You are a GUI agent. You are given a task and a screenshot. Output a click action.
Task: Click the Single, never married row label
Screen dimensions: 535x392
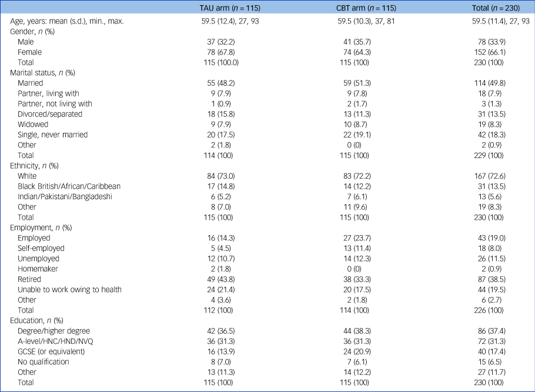click(52, 135)
